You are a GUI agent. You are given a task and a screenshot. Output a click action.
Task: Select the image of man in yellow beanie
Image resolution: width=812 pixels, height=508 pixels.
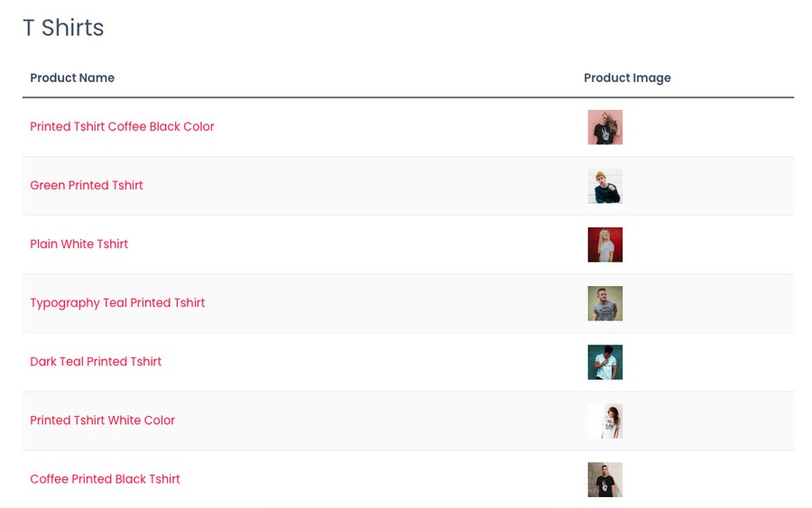pyautogui.click(x=604, y=186)
